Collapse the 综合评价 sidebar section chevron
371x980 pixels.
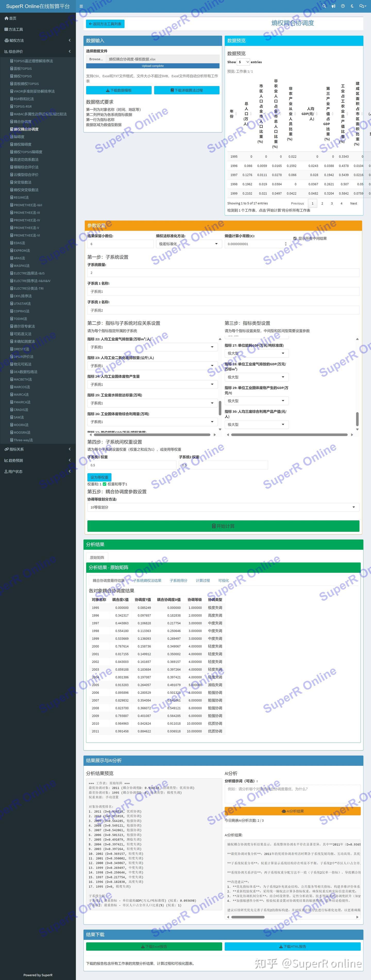click(70, 51)
